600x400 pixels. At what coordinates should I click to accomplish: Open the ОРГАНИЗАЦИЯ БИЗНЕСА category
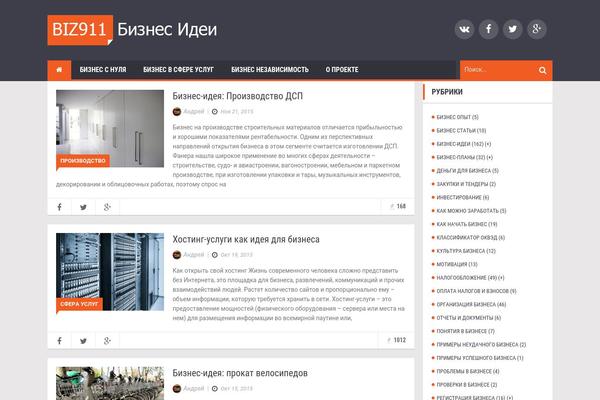pyautogui.click(x=471, y=304)
